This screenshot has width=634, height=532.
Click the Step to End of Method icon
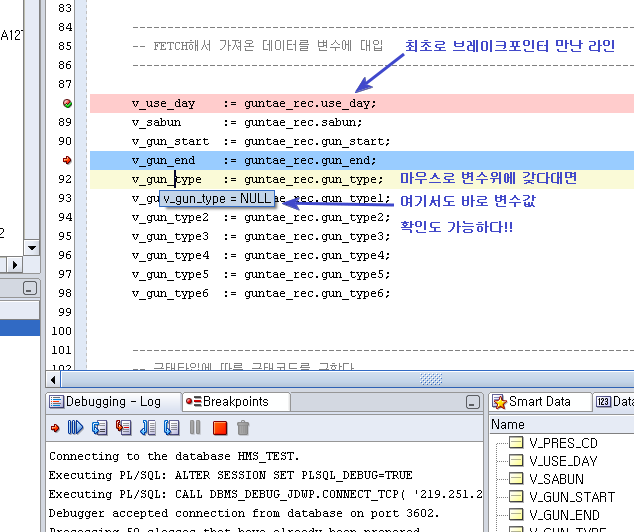coord(171,428)
